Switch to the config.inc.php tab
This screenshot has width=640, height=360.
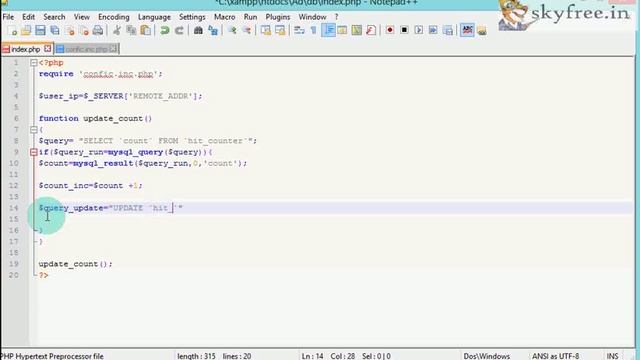[x=86, y=49]
